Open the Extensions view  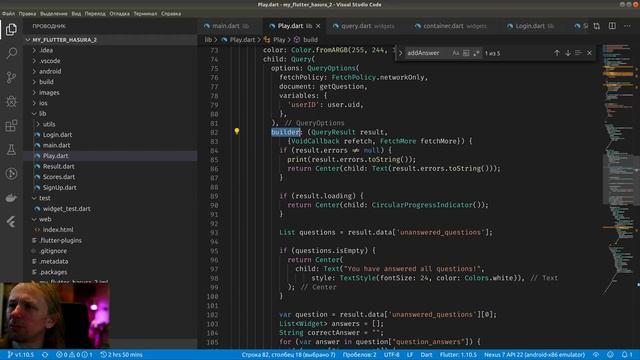click(x=11, y=125)
